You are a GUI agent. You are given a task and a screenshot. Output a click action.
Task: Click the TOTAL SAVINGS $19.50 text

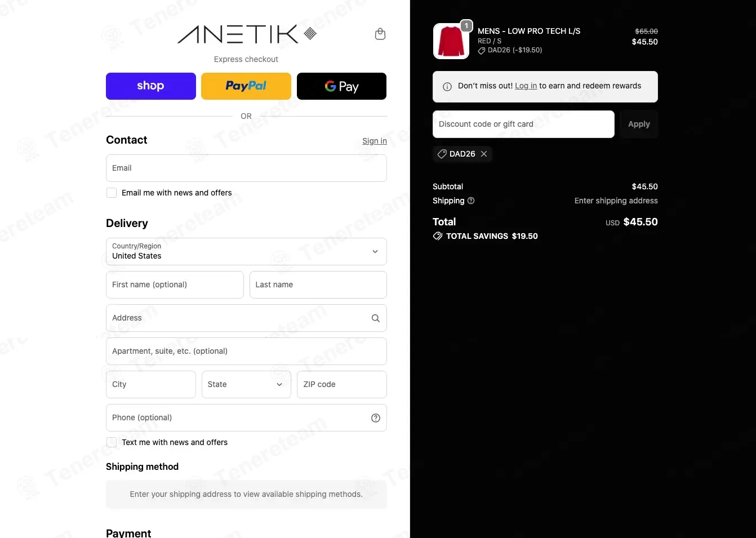pos(492,236)
